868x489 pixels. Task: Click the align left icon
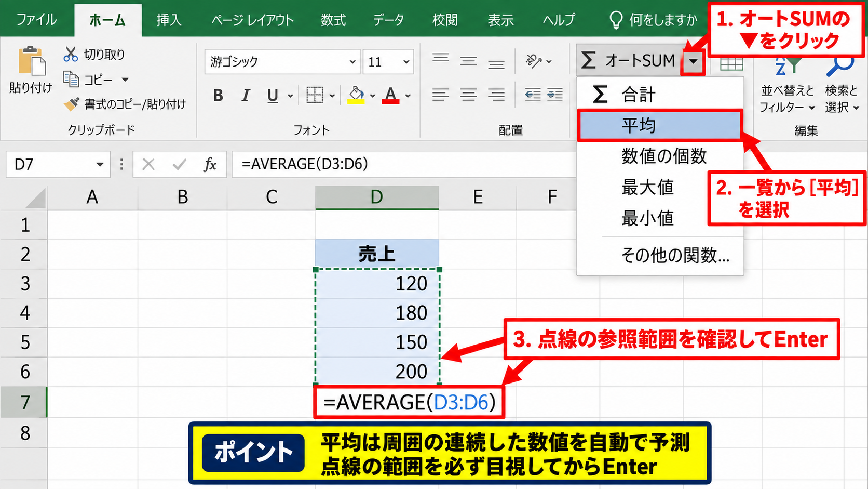tap(441, 95)
